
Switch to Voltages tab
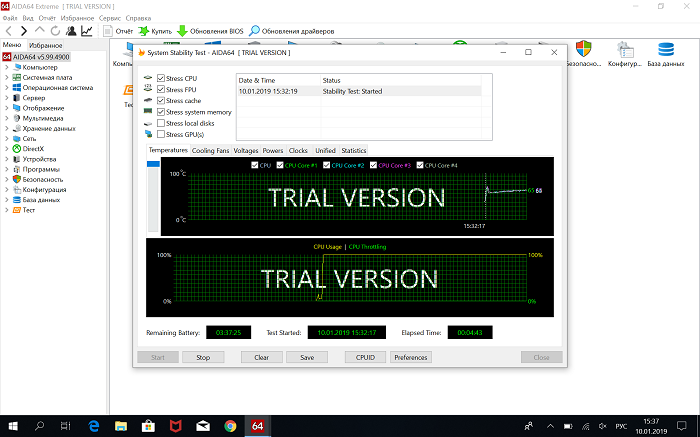[x=246, y=151]
